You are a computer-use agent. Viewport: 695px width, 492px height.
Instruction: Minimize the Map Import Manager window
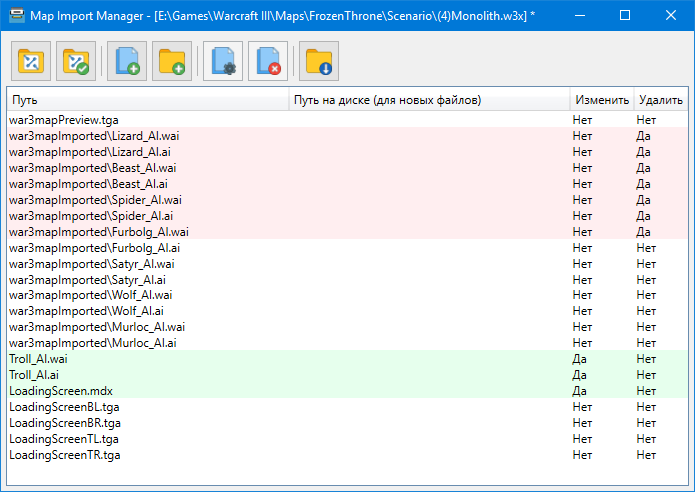click(x=579, y=16)
